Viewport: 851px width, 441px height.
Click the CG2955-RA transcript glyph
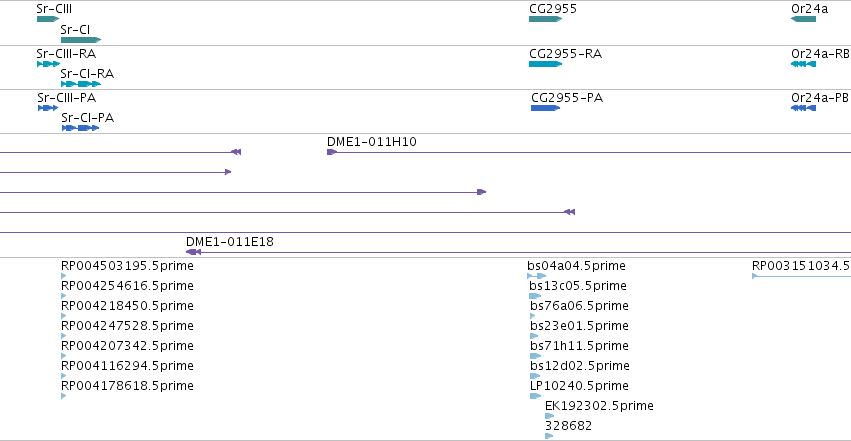click(545, 64)
